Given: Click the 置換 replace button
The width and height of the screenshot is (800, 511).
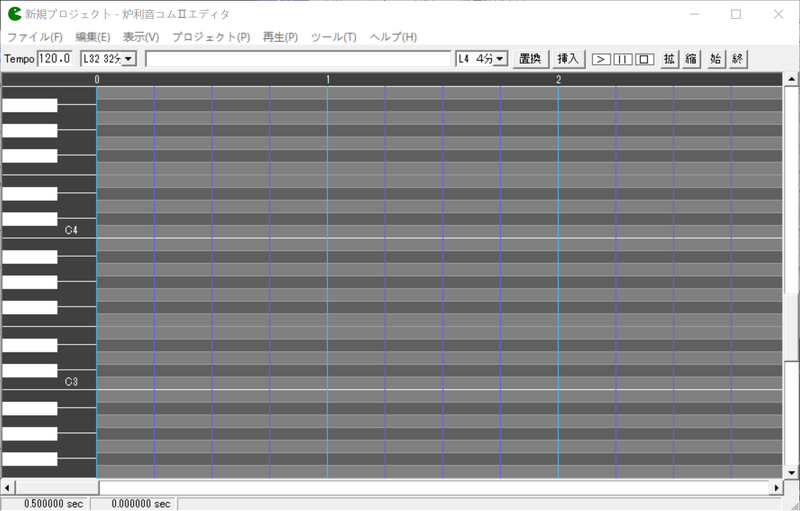Looking at the screenshot, I should (530, 59).
